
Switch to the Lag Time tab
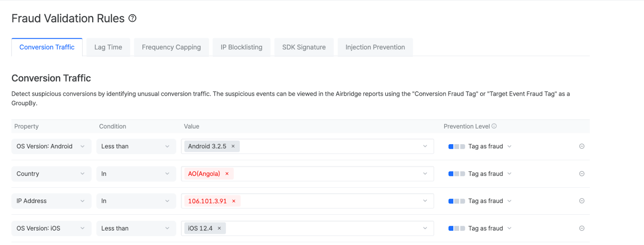pyautogui.click(x=108, y=47)
